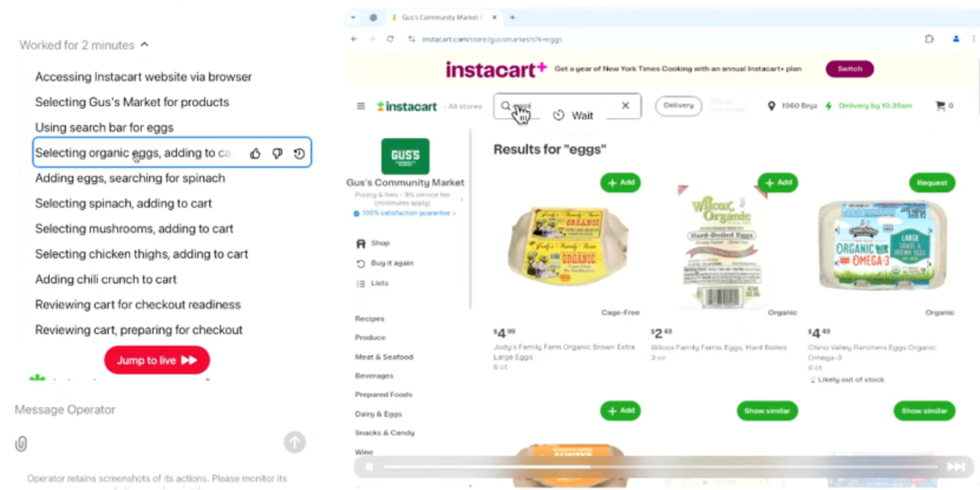The width and height of the screenshot is (980, 490).
Task: Click the thumbs up icon on selected step
Action: coord(255,154)
